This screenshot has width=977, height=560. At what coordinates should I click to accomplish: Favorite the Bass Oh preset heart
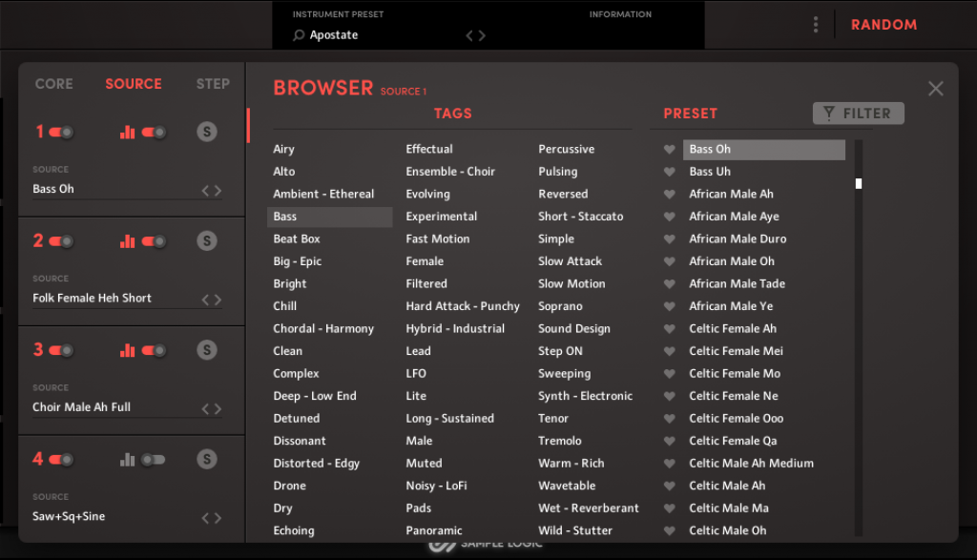pos(669,149)
